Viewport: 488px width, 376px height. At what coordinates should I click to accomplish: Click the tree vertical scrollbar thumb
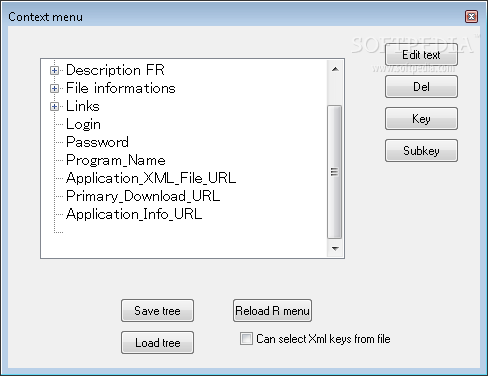pyautogui.click(x=334, y=172)
